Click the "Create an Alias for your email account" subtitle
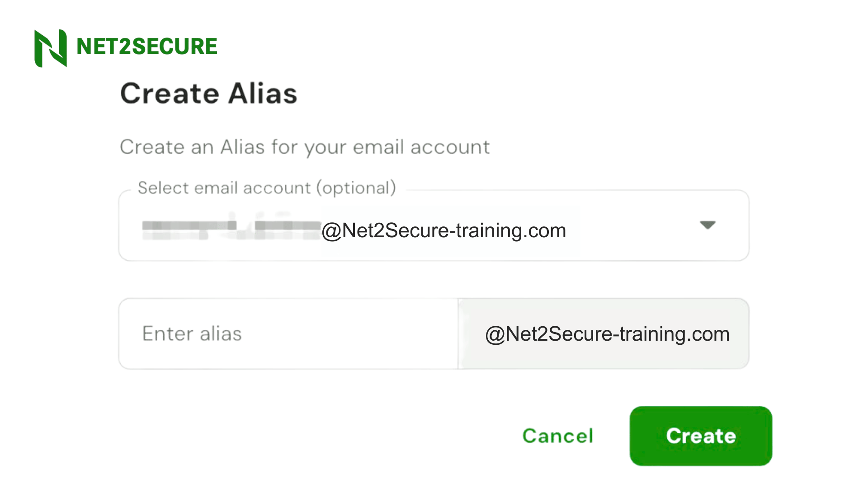868x488 pixels. coord(305,147)
